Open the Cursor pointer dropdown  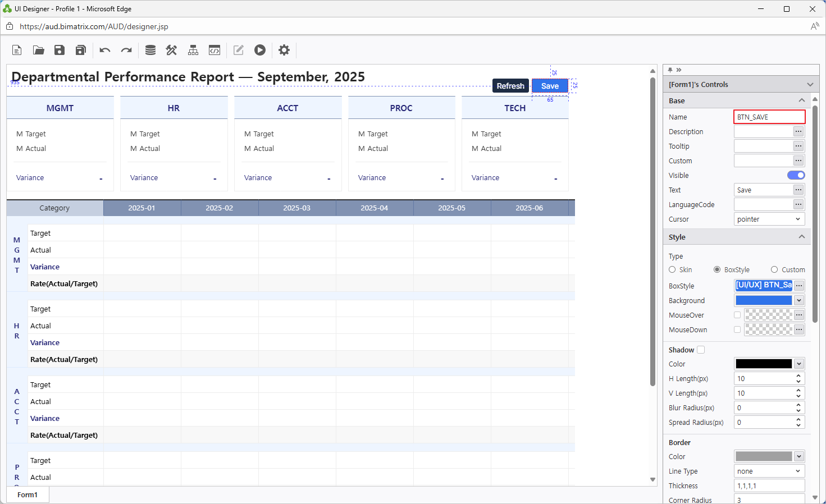tap(769, 219)
